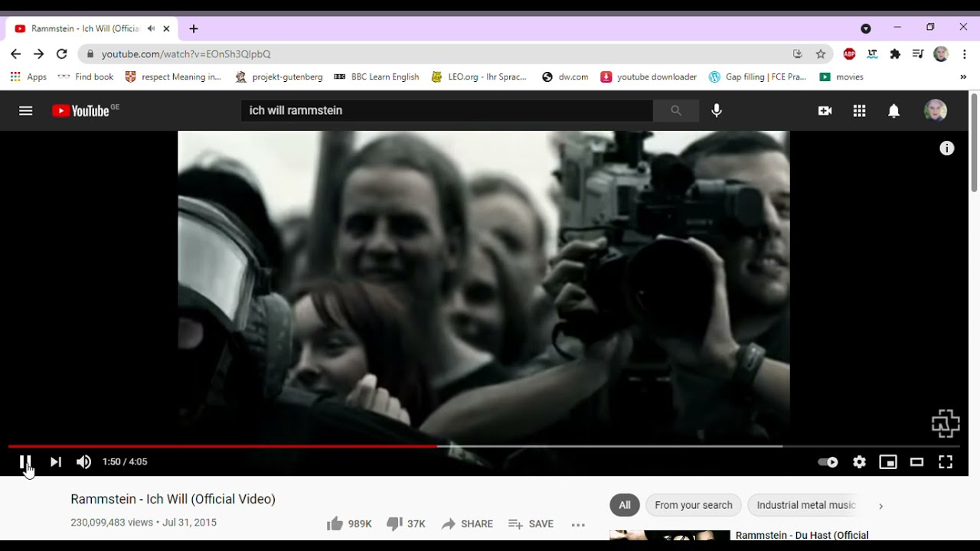Click the page vertical scrollbar

coord(974,142)
